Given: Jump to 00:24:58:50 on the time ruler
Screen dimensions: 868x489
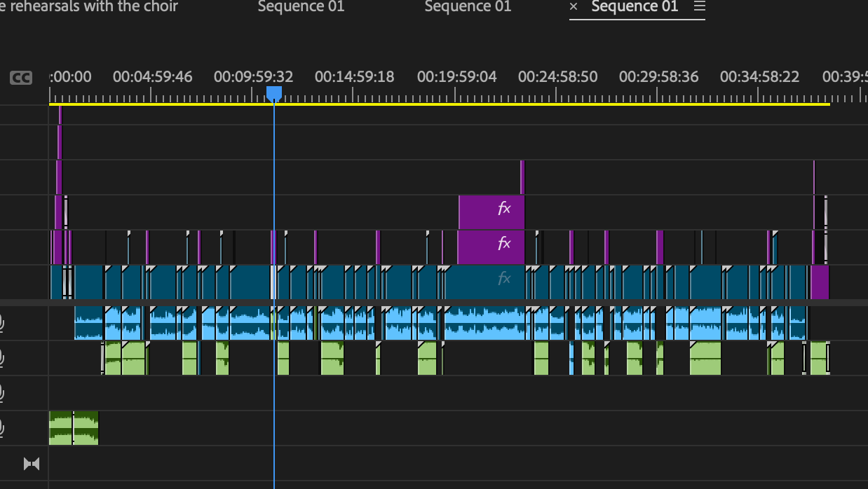Looking at the screenshot, I should pos(557,77).
